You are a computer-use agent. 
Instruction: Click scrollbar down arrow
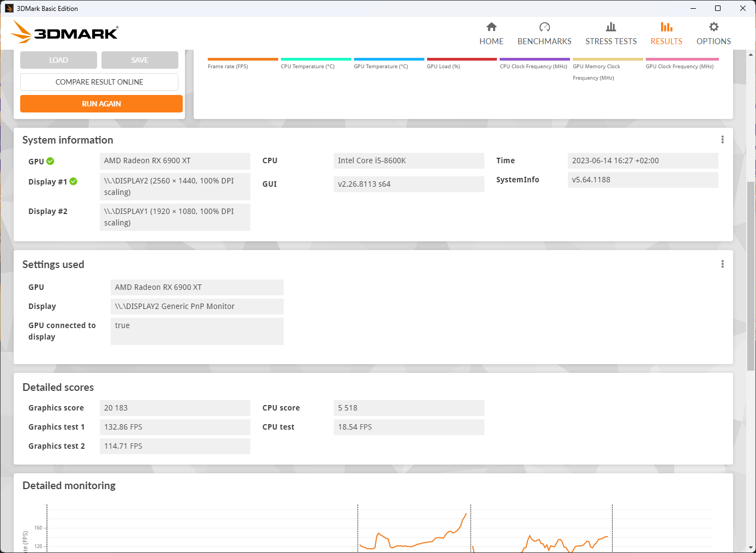coord(751,548)
